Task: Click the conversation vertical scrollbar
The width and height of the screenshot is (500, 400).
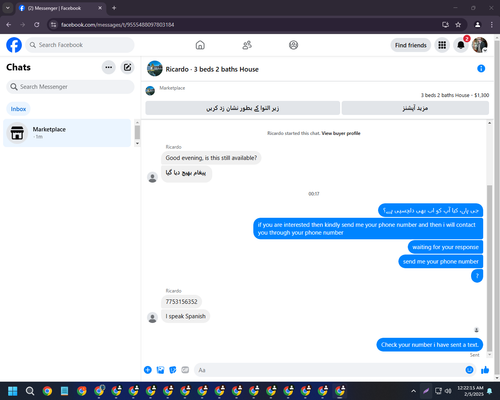Action: (490, 268)
